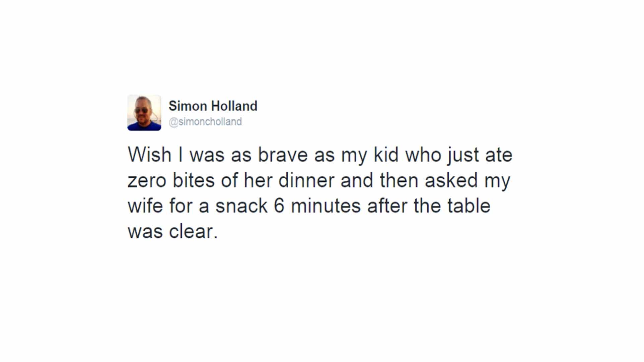Click the word "Wish" in the tweet
644x362 pixels.
[x=149, y=155]
